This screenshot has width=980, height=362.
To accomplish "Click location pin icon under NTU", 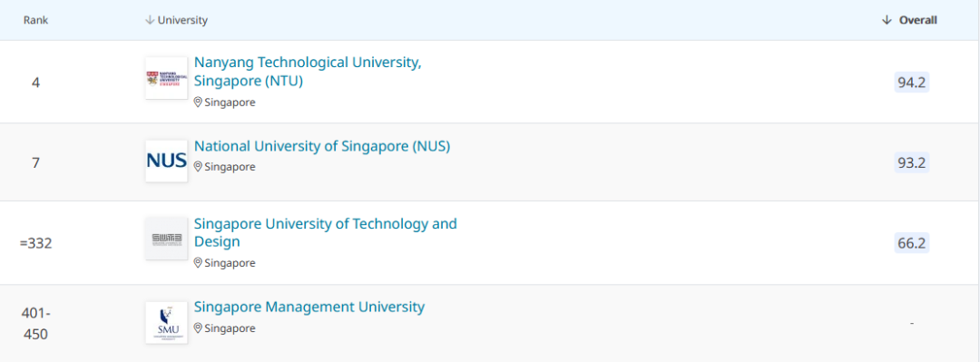I will 198,103.
